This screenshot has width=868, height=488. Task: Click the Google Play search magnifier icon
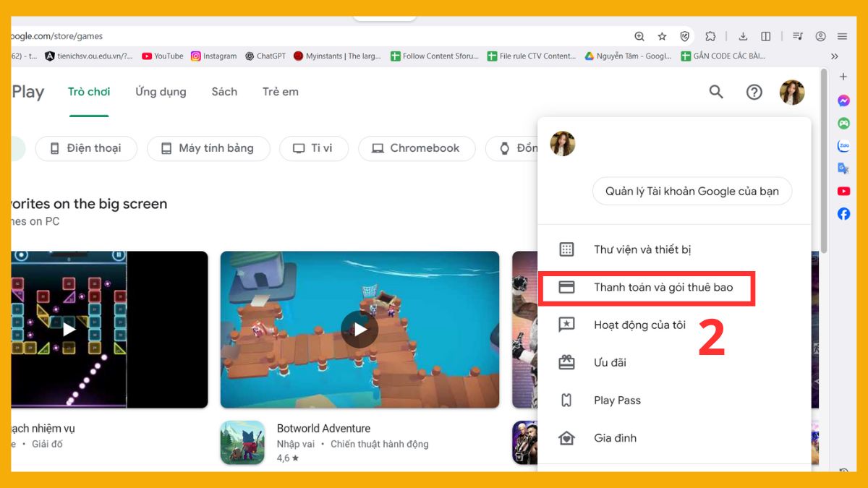pyautogui.click(x=716, y=92)
